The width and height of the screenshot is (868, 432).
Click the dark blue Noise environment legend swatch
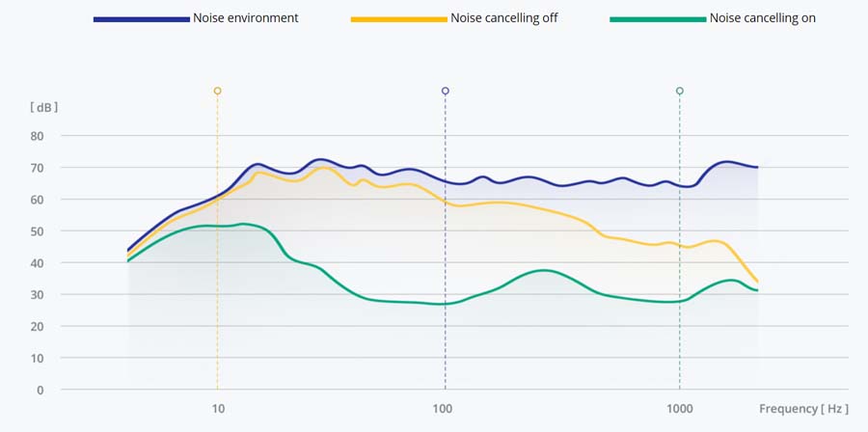(141, 18)
